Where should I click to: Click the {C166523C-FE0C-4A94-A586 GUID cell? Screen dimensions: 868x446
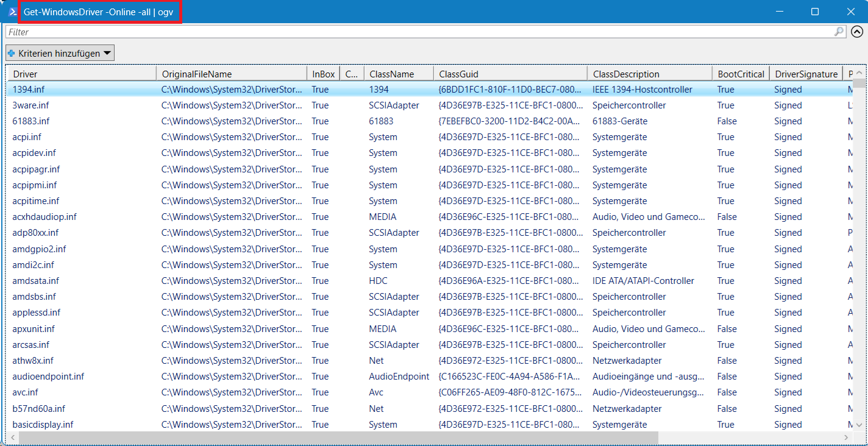click(510, 377)
